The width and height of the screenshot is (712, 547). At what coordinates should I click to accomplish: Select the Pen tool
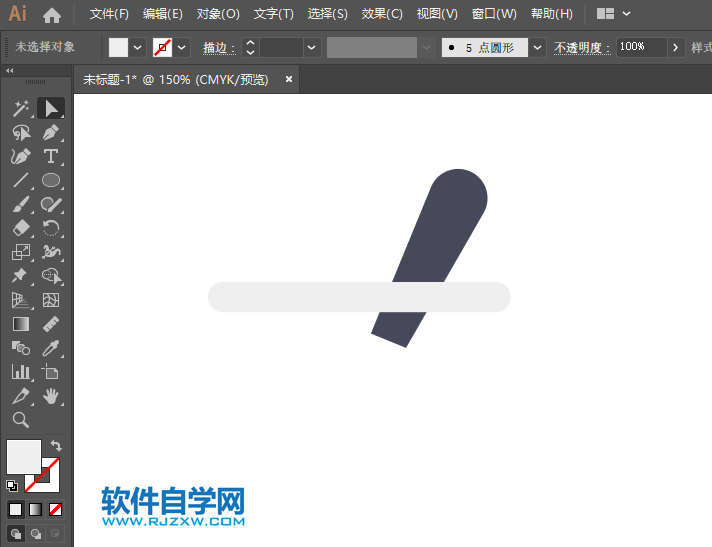pos(51,133)
